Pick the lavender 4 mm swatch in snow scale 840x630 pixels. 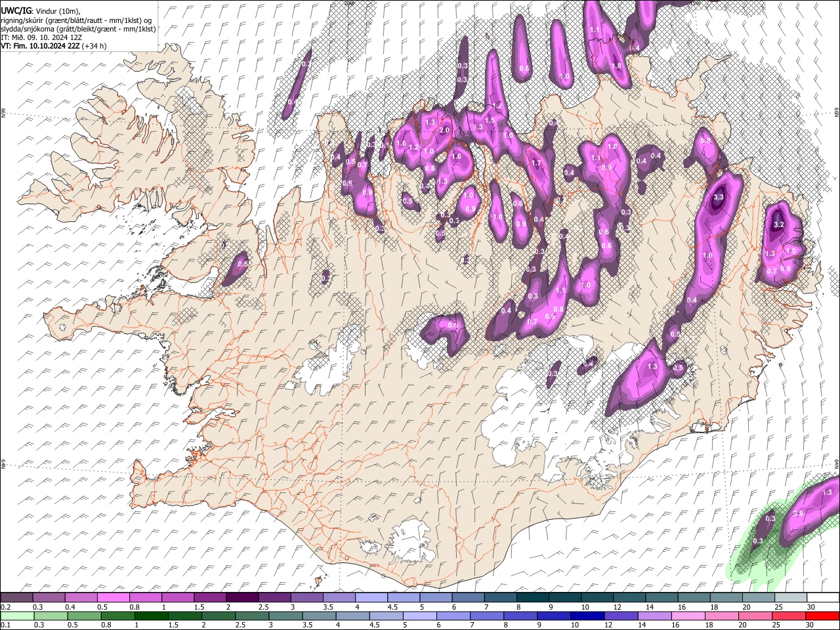tap(371, 598)
